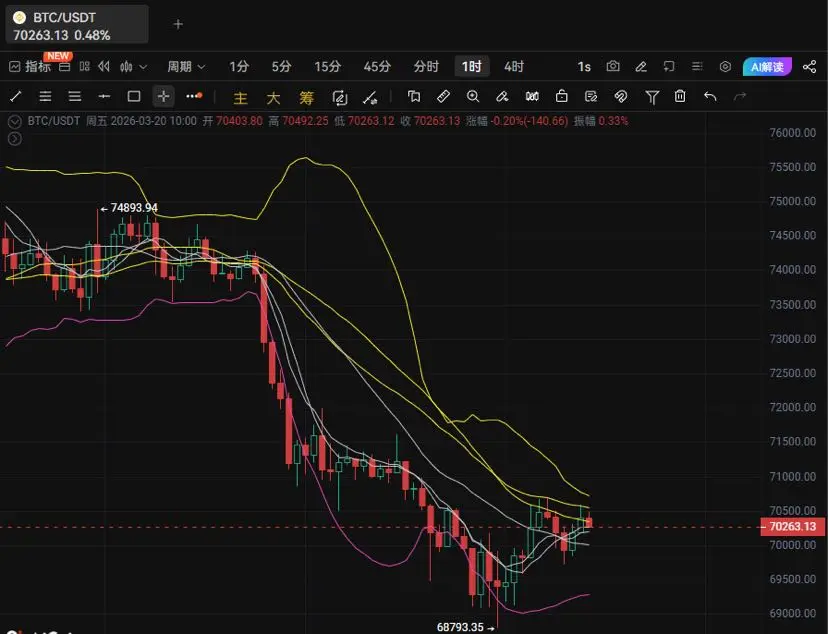Select the parallel channel lines tool
The width and height of the screenshot is (828, 634).
(45, 96)
